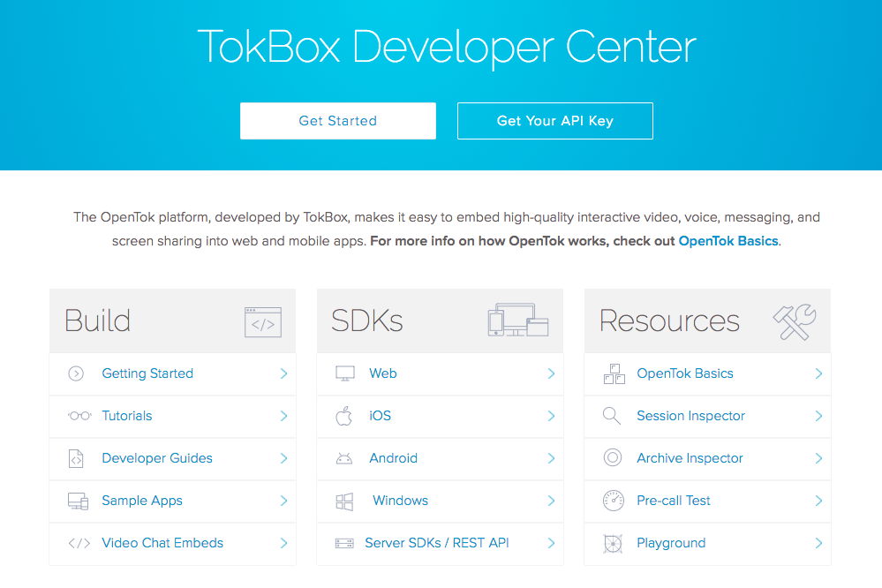Open the OpenTok Basics resource link
The width and height of the screenshot is (882, 588).
685,373
